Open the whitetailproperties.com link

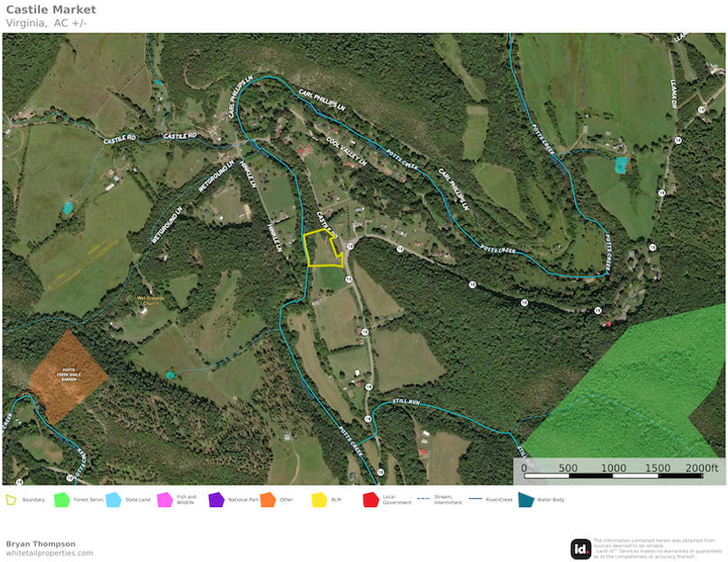coord(48,554)
